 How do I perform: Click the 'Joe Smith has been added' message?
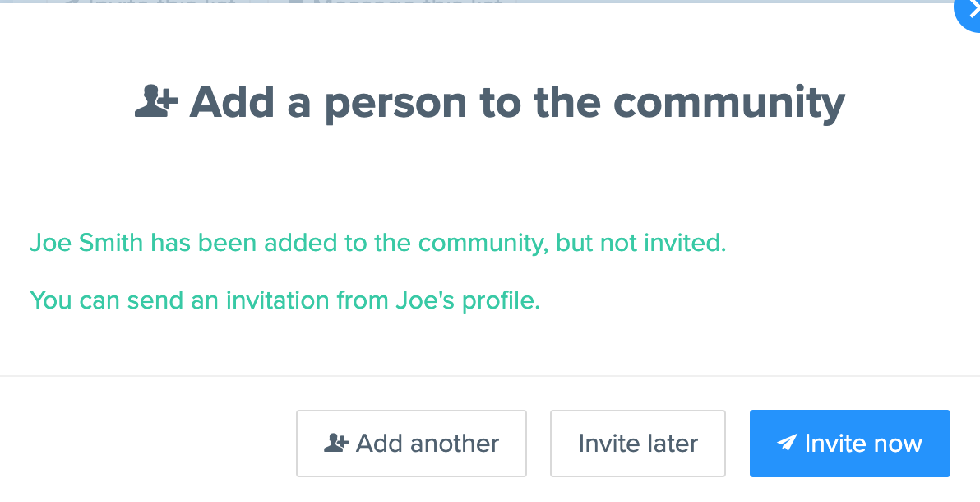(378, 243)
